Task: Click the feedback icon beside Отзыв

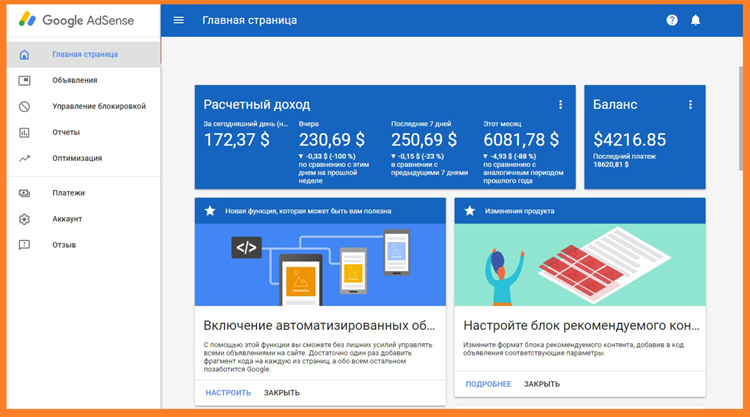Action: click(x=24, y=245)
